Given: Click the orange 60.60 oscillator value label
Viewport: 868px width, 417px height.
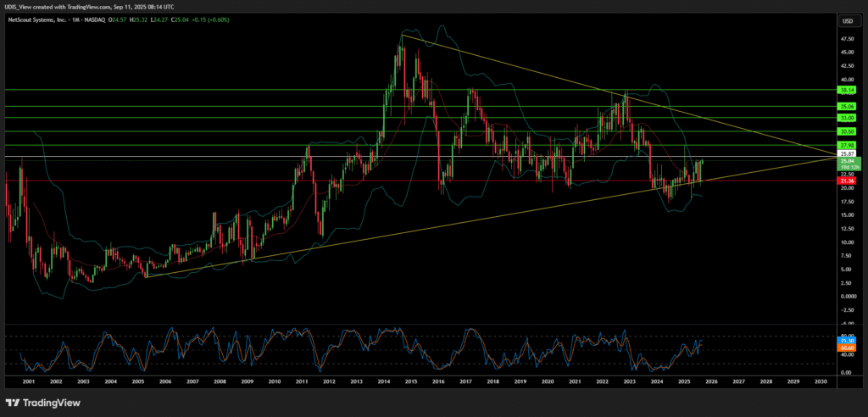Looking at the screenshot, I should [x=847, y=347].
